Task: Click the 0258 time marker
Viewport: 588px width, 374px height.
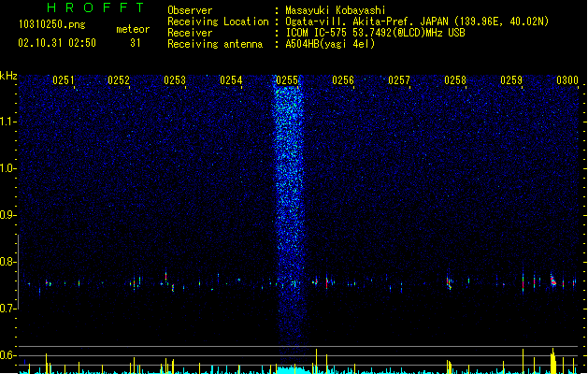Action: (x=455, y=79)
